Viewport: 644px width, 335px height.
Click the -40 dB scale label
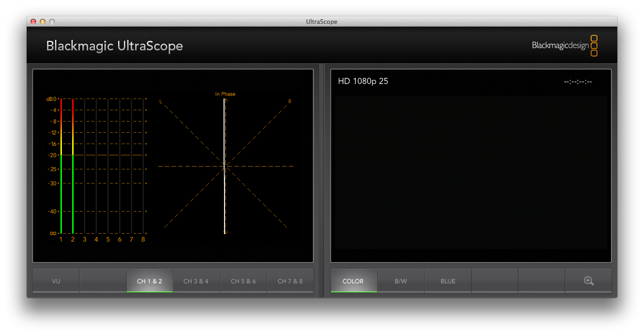pos(52,211)
